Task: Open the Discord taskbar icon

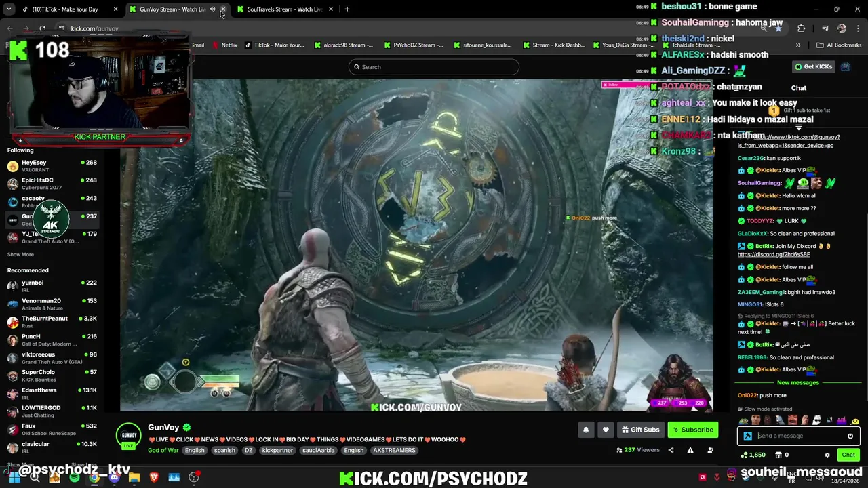Action: click(114, 477)
